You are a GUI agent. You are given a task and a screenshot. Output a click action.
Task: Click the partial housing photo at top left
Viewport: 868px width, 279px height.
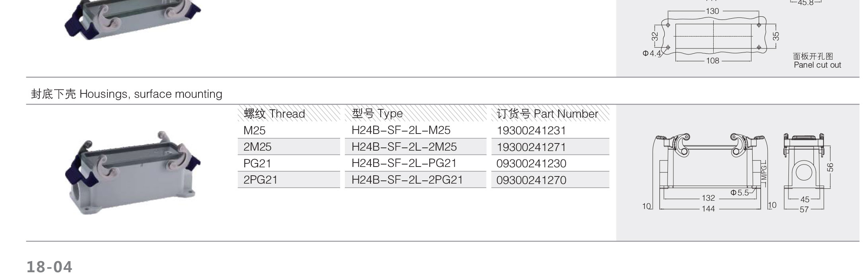point(133,19)
